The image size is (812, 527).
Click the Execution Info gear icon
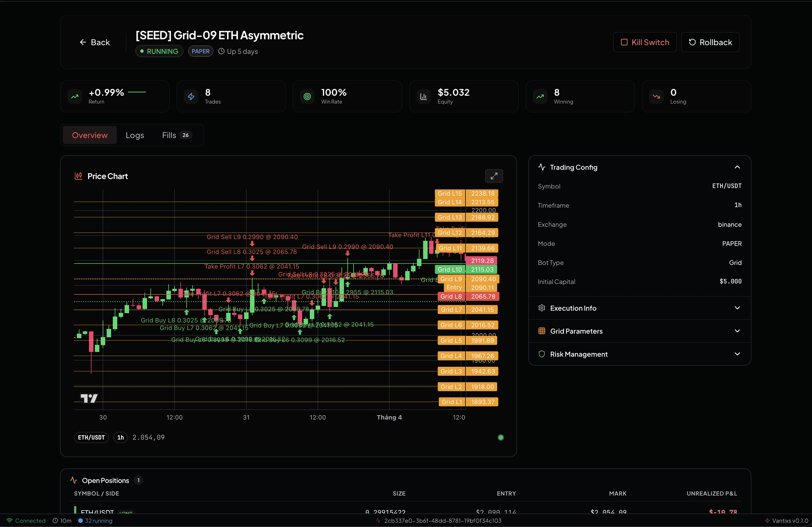coord(542,308)
